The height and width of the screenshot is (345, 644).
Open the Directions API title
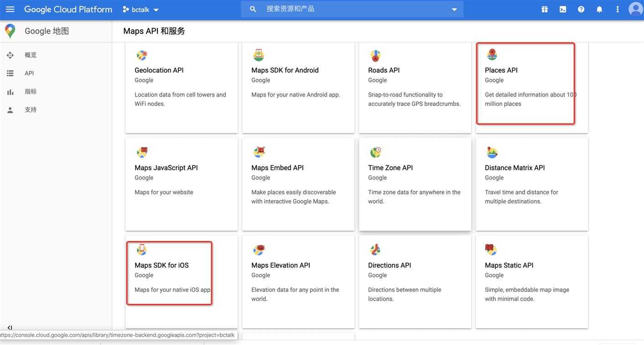point(390,265)
